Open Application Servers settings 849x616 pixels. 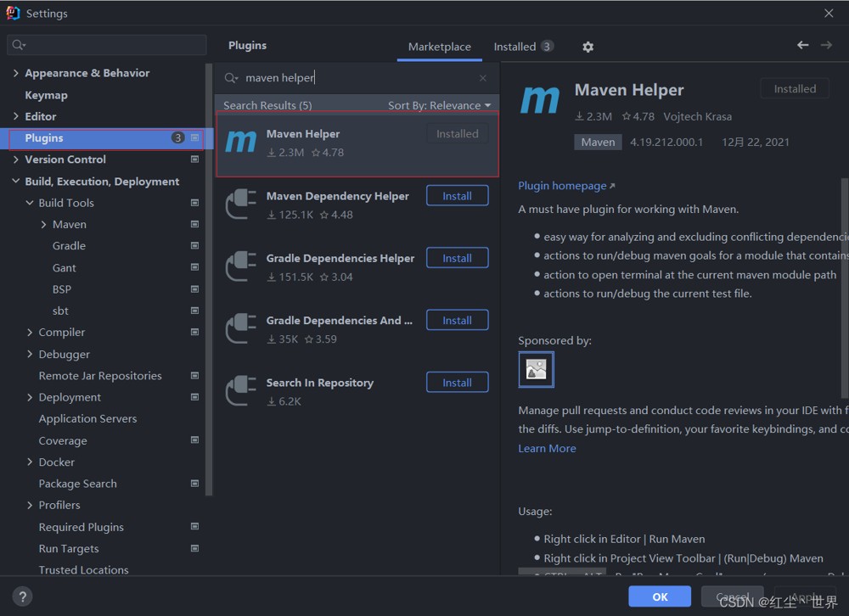[87, 419]
